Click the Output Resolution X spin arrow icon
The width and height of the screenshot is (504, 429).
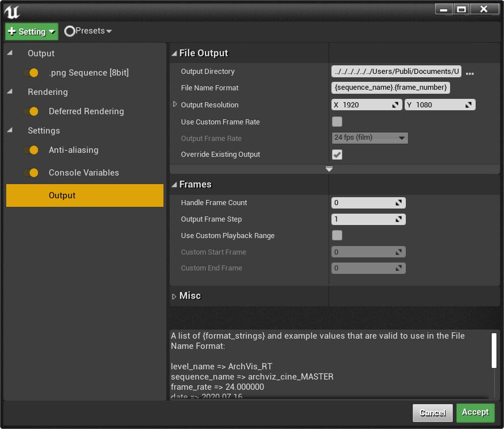[396, 105]
